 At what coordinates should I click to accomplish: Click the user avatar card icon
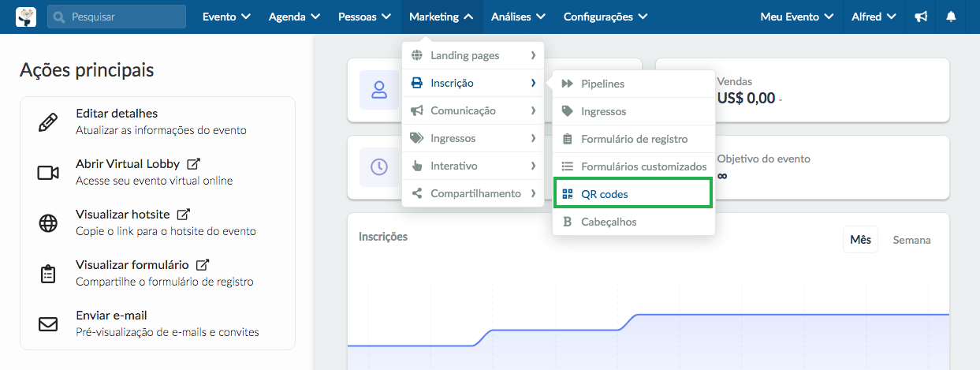379,90
